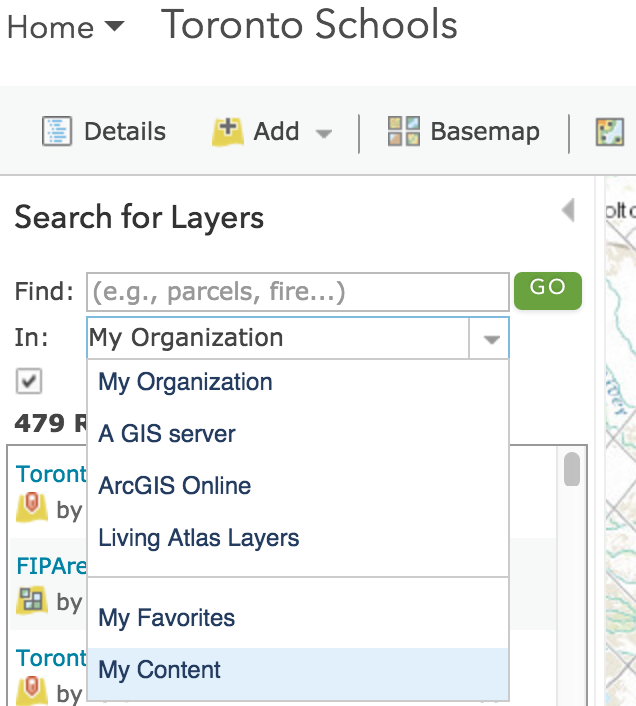Click the Analysis icon in toolbar
This screenshot has width=636, height=706.
click(610, 132)
